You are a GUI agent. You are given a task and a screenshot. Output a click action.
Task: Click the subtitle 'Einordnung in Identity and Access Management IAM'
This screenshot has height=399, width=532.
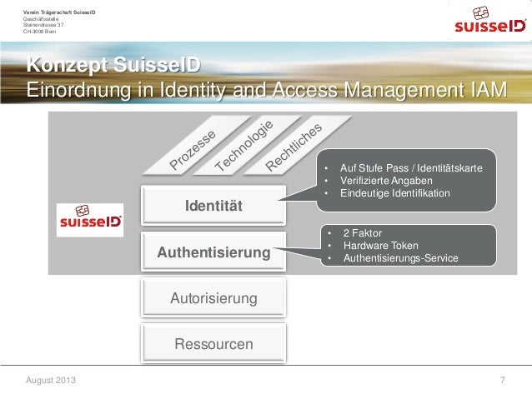click(267, 90)
